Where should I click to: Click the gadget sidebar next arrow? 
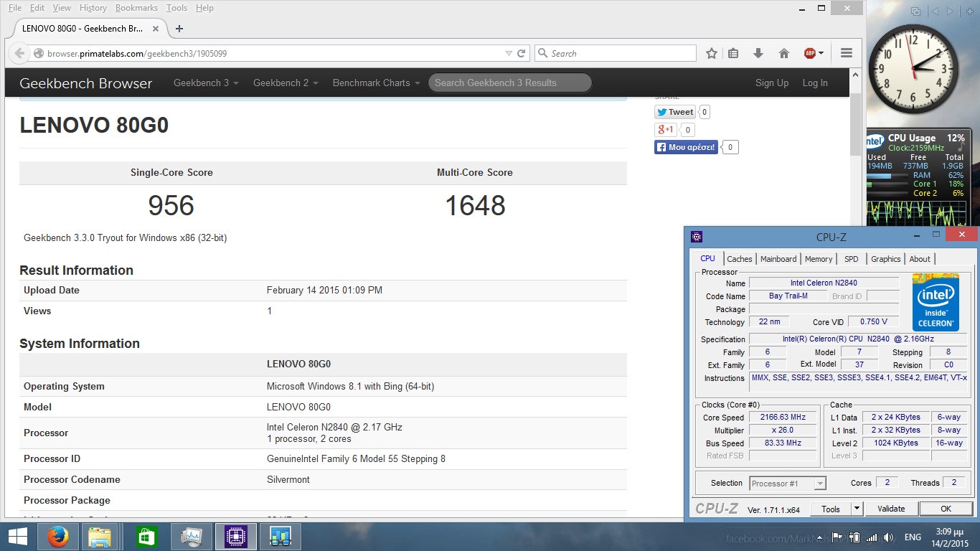click(x=951, y=11)
